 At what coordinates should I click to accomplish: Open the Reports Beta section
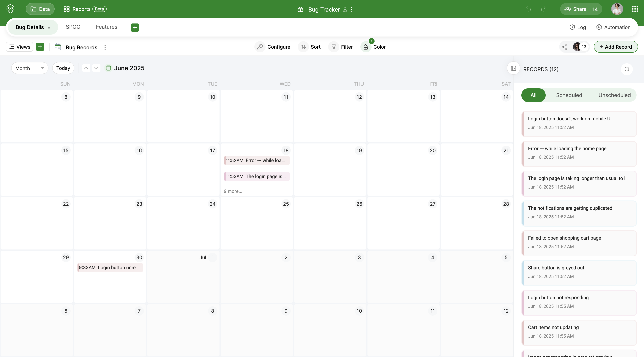tap(81, 9)
